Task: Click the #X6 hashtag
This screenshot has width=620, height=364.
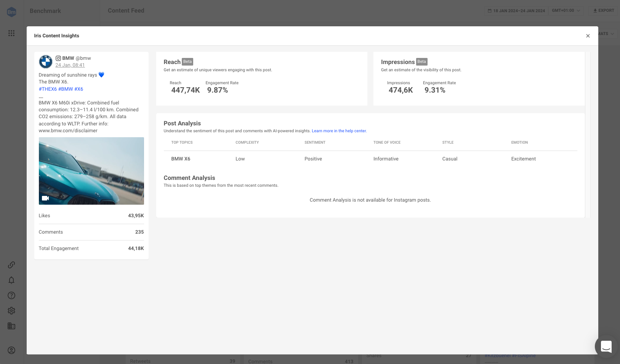Action: pyautogui.click(x=79, y=89)
